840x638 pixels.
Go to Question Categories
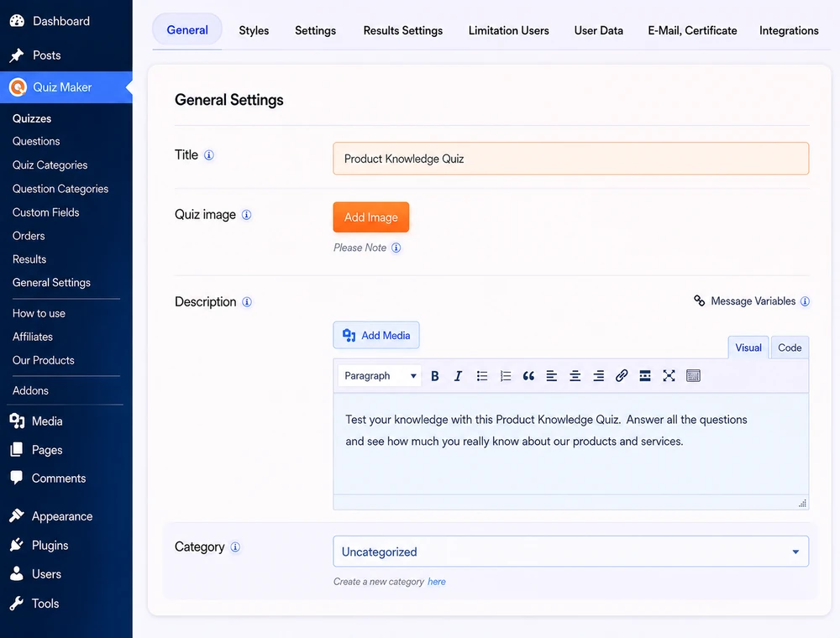pyautogui.click(x=60, y=189)
